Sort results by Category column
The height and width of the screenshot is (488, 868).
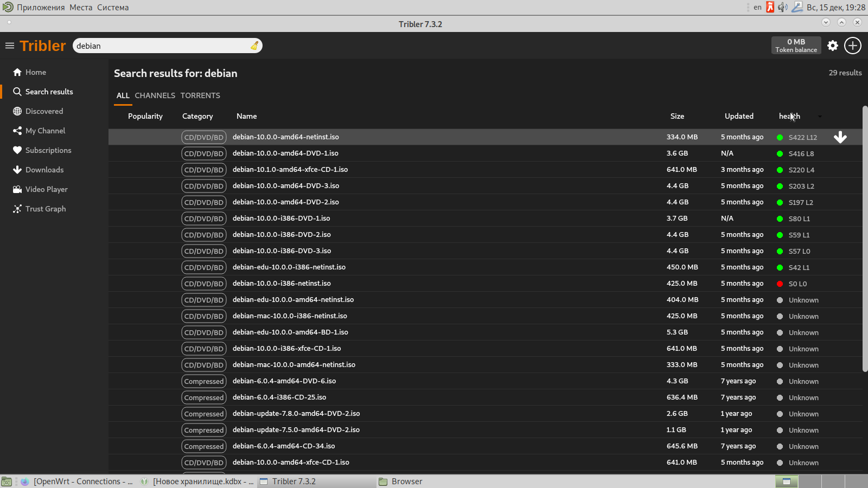tap(197, 116)
